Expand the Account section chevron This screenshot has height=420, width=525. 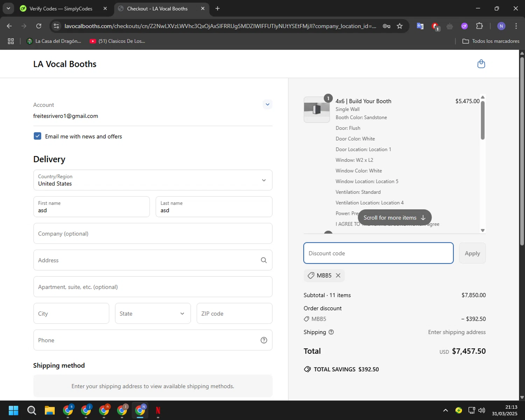tap(267, 104)
